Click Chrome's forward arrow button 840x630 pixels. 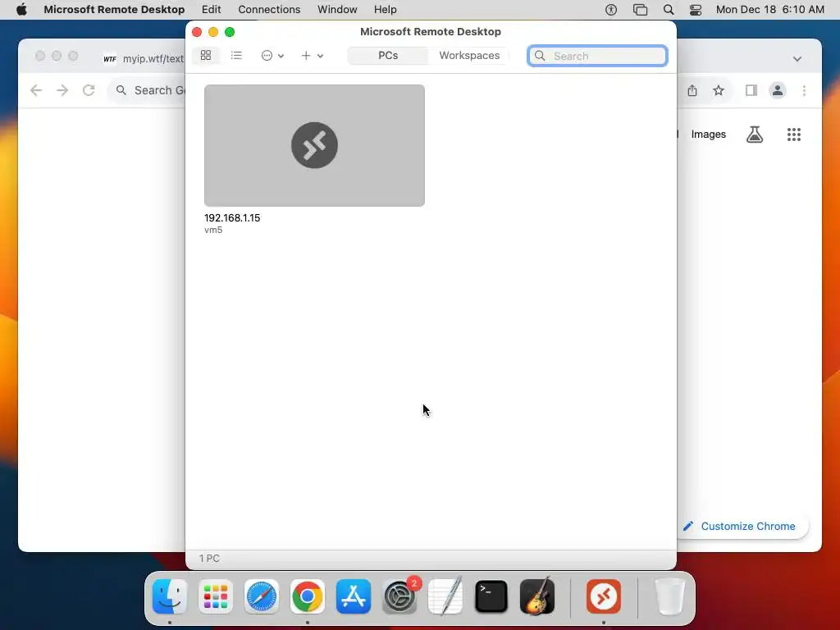[62, 90]
